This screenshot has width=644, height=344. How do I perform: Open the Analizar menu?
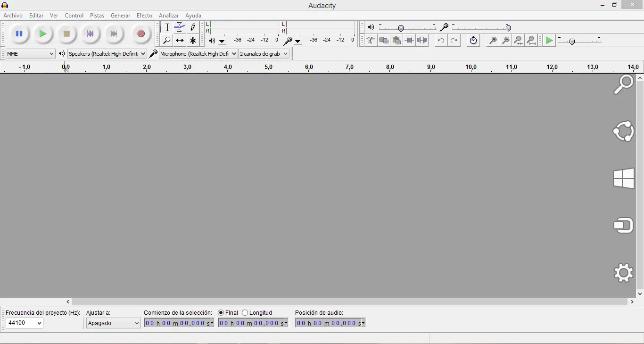169,16
